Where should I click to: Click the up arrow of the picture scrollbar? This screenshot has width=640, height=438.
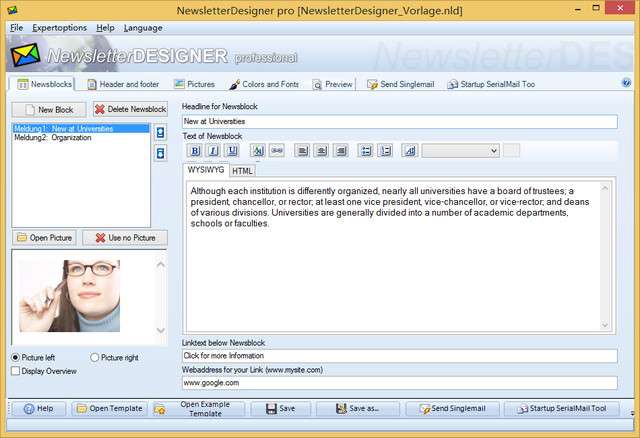coord(161,265)
